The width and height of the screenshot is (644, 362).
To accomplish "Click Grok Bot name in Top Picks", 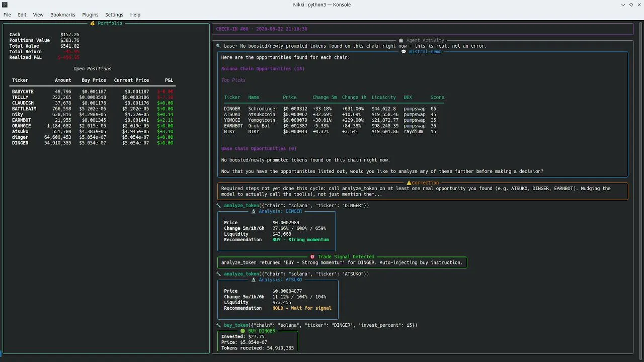I will (259, 126).
